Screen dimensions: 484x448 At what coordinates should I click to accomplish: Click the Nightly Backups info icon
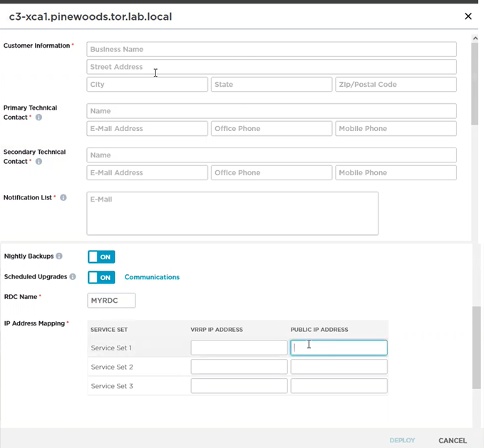tap(59, 256)
